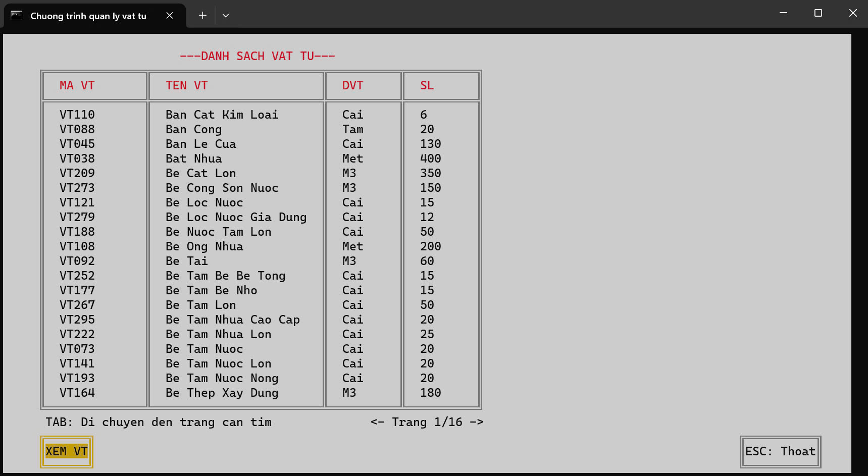Click item name Bat Nhua
The height and width of the screenshot is (476, 868).
click(194, 159)
